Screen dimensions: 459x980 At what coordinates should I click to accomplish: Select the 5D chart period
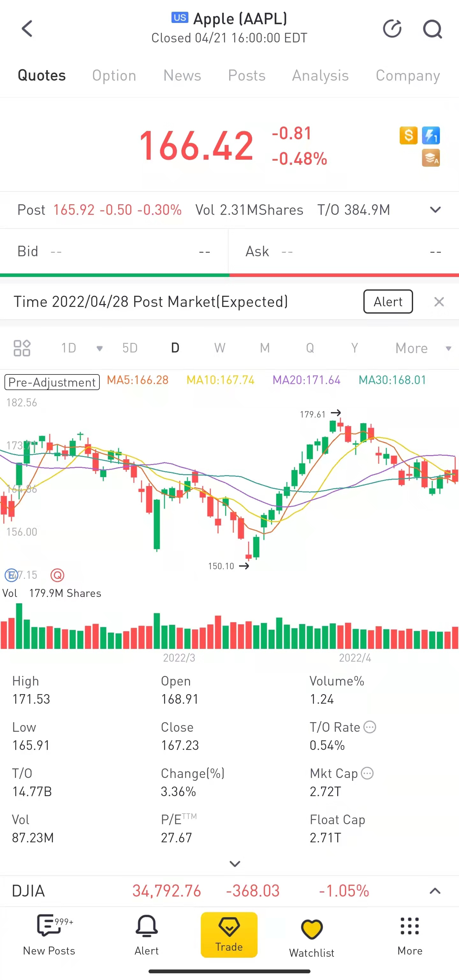pos(130,348)
